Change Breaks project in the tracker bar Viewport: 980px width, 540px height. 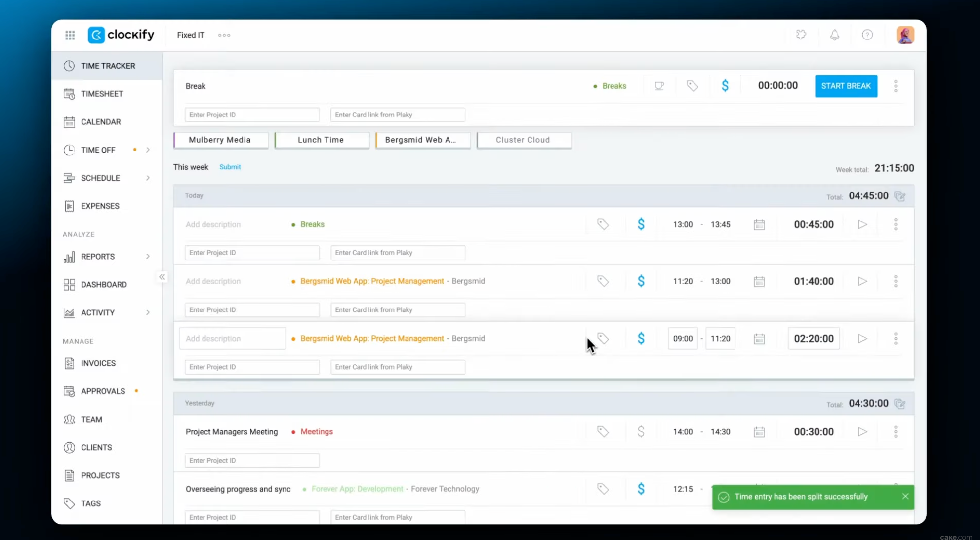[x=610, y=86]
